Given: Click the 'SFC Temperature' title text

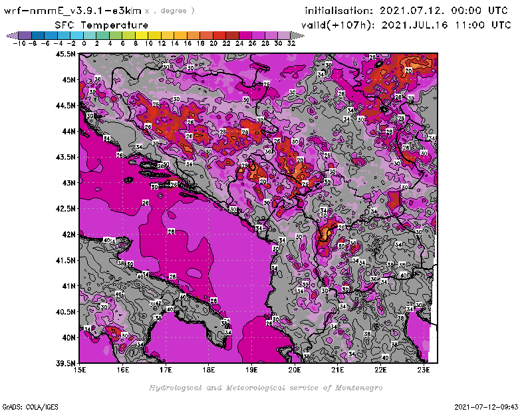Looking at the screenshot, I should (x=102, y=25).
